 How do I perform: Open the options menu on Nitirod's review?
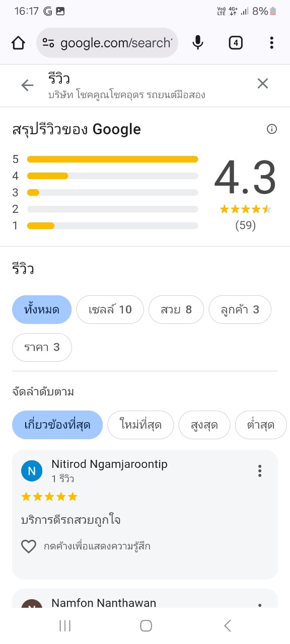click(x=260, y=471)
